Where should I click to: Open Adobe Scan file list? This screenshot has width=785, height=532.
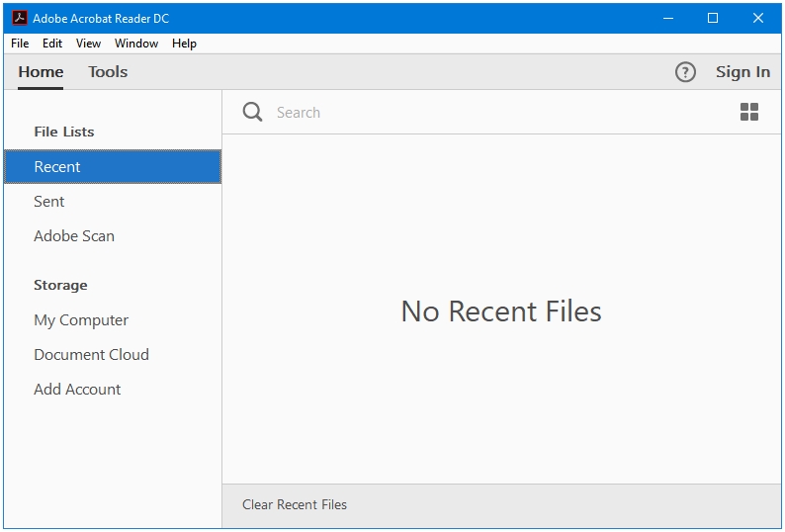(74, 236)
